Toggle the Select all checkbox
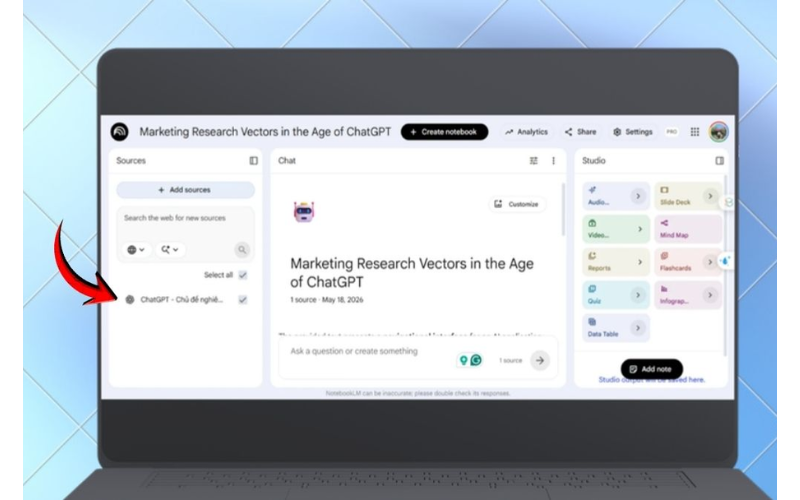Viewport: 800px width, 500px height. (243, 275)
